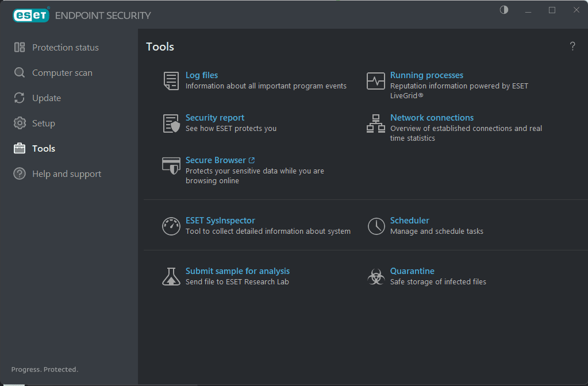Click the Update refresh arrows icon
The width and height of the screenshot is (588, 386).
coord(20,98)
